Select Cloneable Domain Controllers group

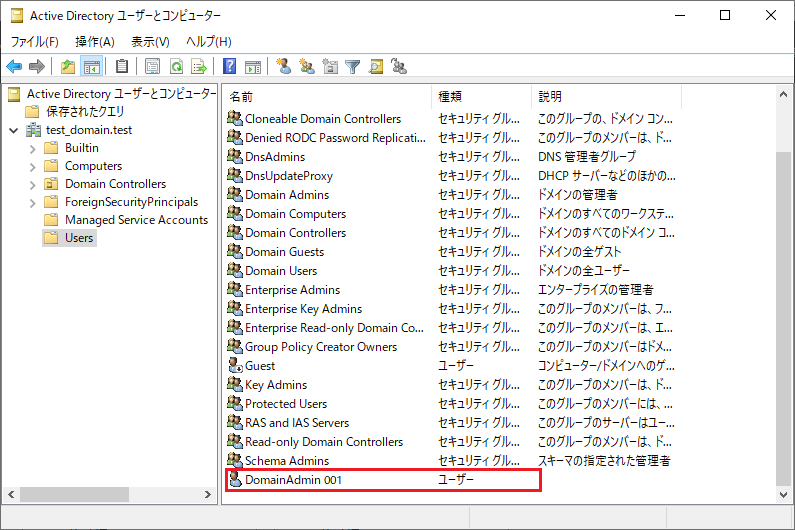click(323, 119)
